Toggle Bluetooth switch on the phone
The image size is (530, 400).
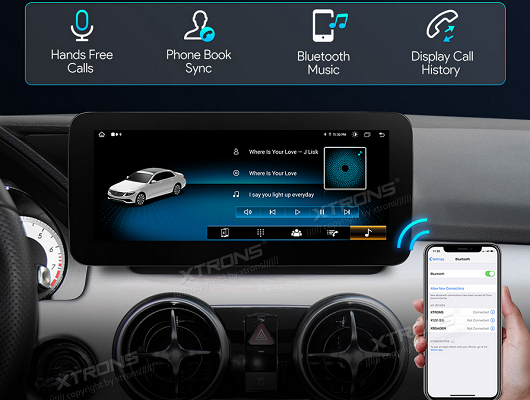[490, 274]
